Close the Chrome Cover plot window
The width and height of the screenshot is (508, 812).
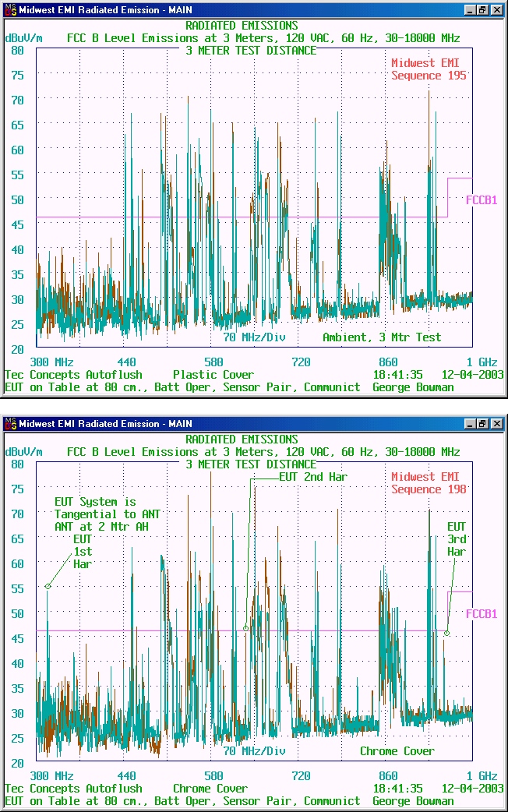click(496, 424)
